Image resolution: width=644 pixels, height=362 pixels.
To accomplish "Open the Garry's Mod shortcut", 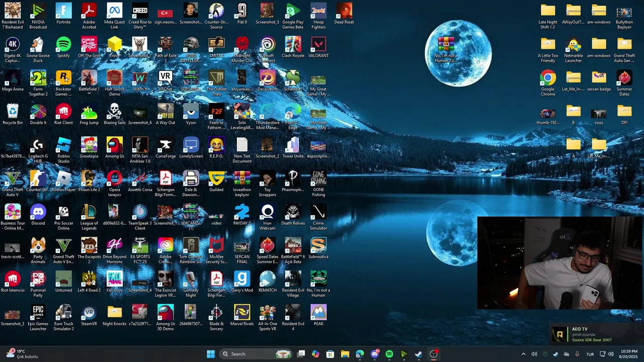I will [242, 282].
